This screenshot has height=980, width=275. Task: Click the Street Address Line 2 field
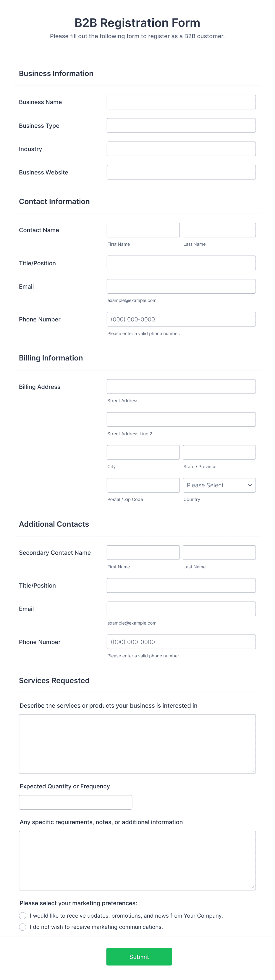coord(181,419)
